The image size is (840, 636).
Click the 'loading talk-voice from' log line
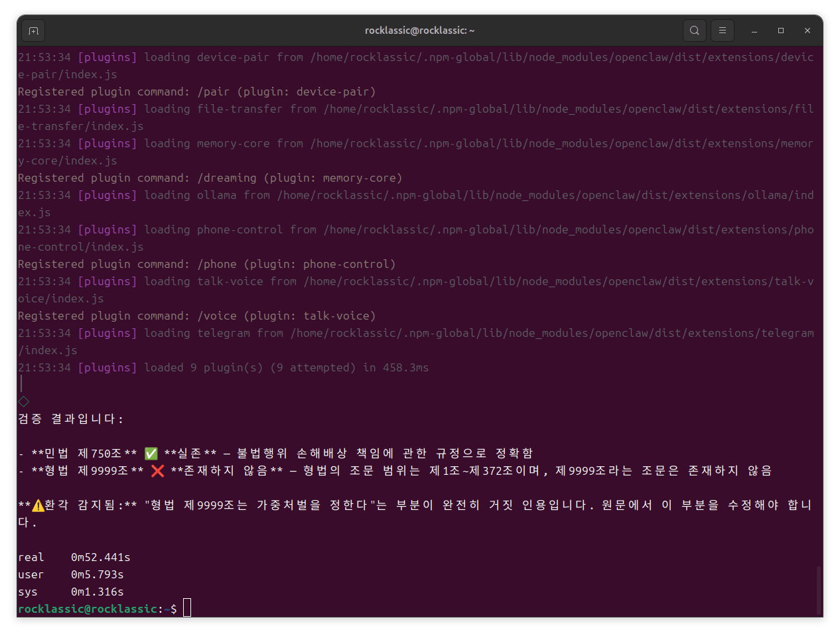(415, 290)
